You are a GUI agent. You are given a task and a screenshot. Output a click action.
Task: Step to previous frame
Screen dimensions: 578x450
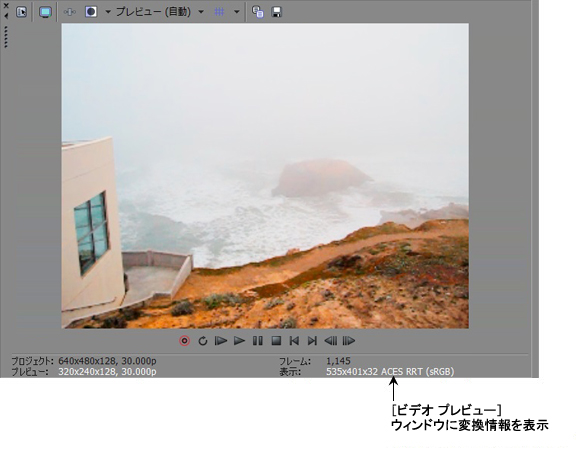point(330,341)
